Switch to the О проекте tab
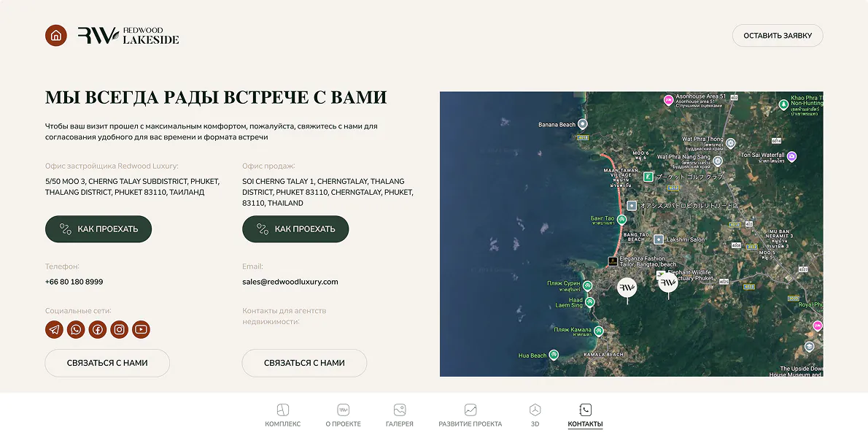The image size is (868, 438). coord(344,415)
